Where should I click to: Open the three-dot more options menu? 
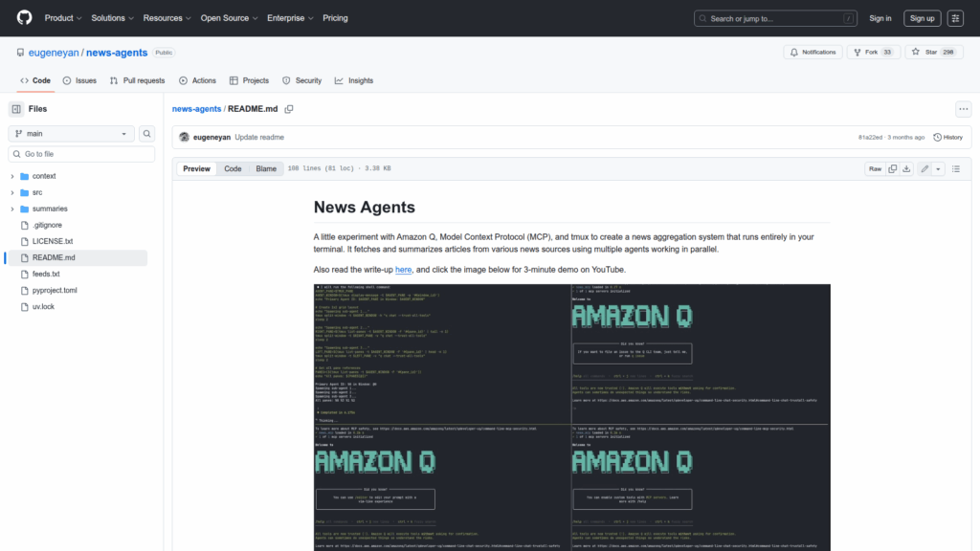(963, 109)
